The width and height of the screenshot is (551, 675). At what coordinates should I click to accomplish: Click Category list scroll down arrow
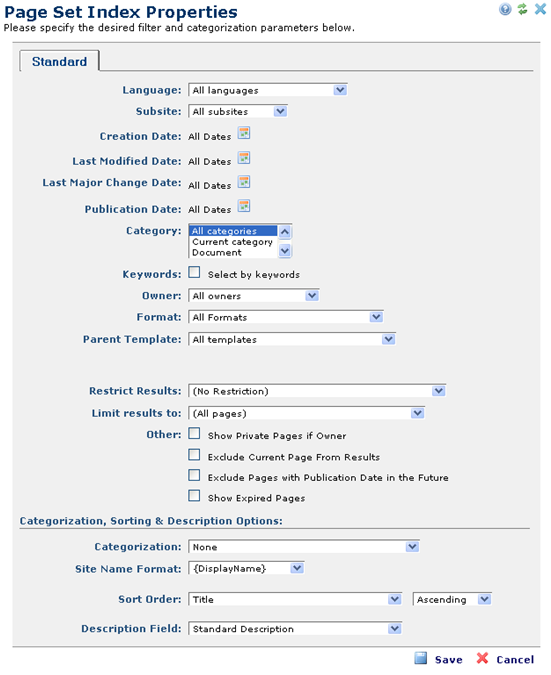pyautogui.click(x=285, y=251)
